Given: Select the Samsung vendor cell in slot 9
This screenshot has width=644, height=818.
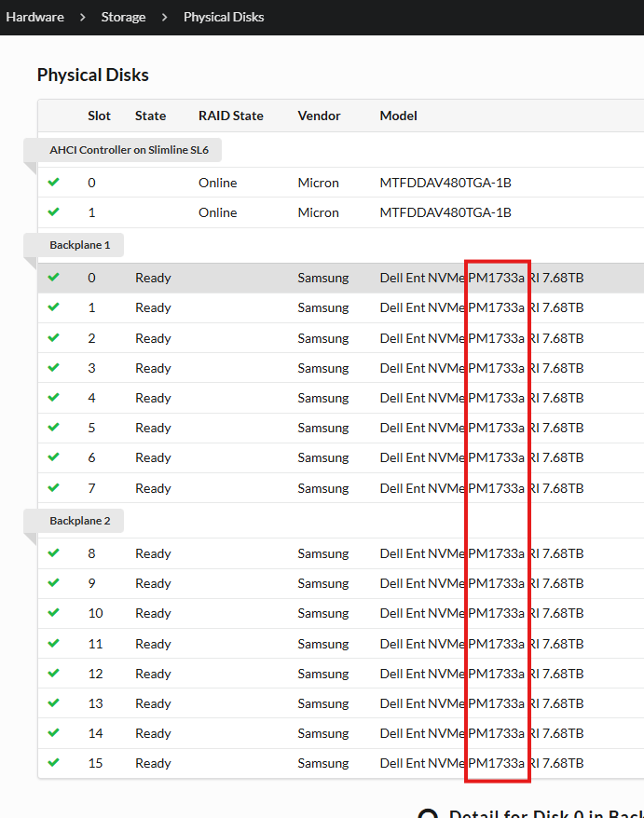Looking at the screenshot, I should point(323,583).
